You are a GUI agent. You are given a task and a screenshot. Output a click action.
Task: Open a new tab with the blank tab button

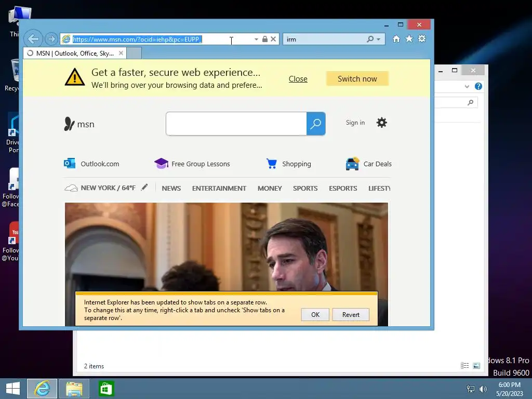[x=134, y=54]
